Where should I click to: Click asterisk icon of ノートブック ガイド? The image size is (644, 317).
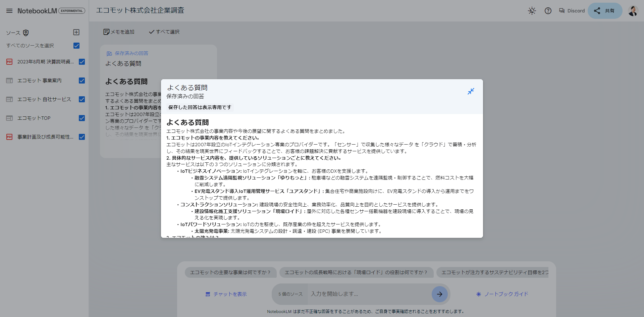coord(479,294)
